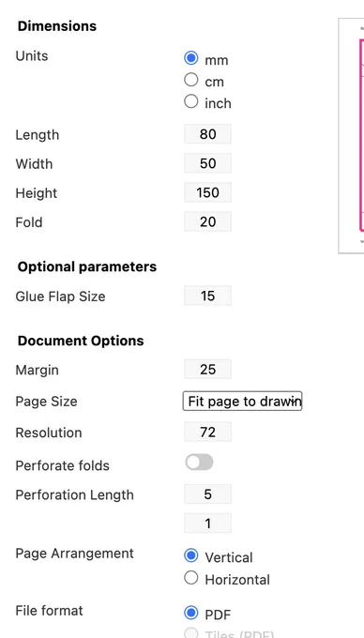Click the perforation gap field showing 1

[x=208, y=524]
